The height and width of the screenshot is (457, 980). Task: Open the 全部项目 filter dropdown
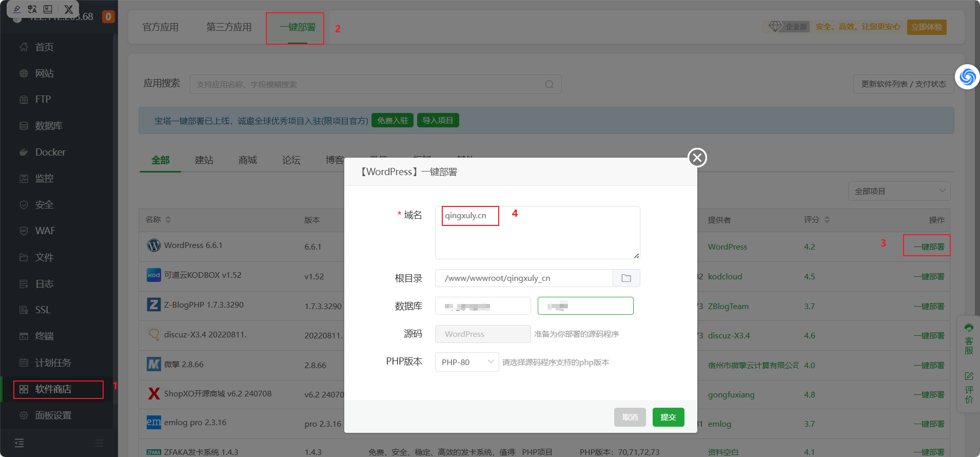(899, 191)
